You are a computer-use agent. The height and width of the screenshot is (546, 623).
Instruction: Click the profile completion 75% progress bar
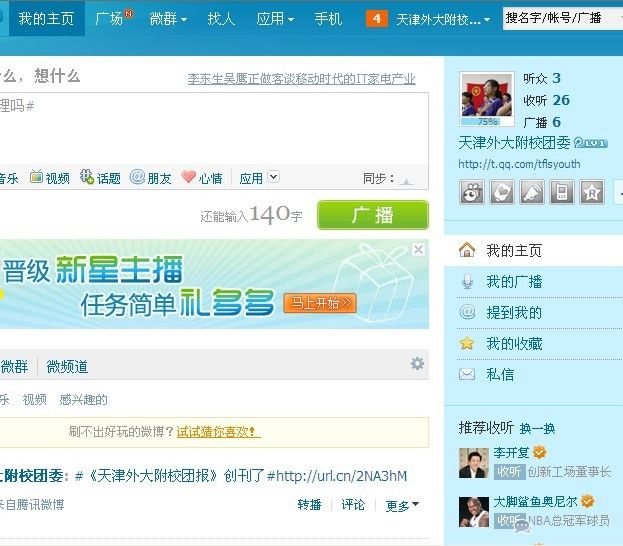tap(487, 122)
